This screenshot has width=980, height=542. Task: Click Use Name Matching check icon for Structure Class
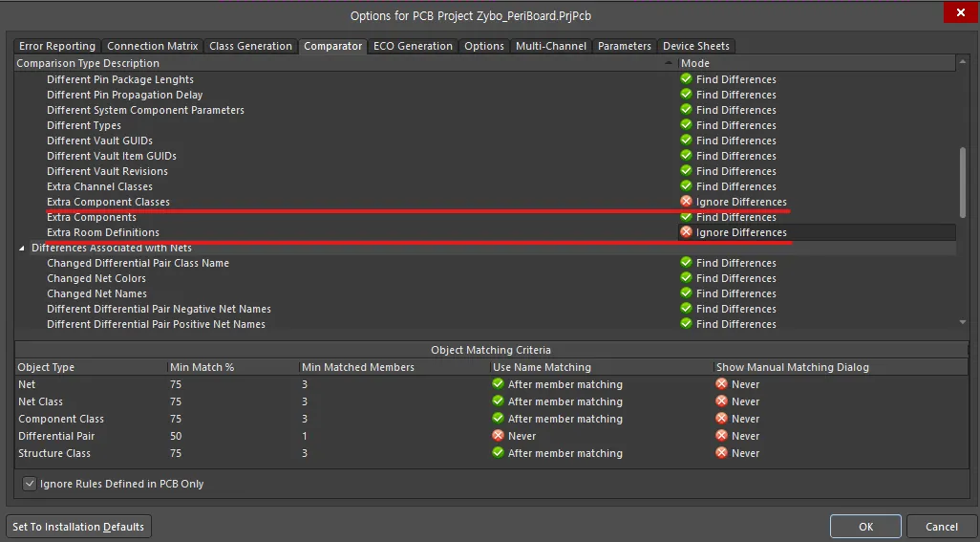pos(498,452)
